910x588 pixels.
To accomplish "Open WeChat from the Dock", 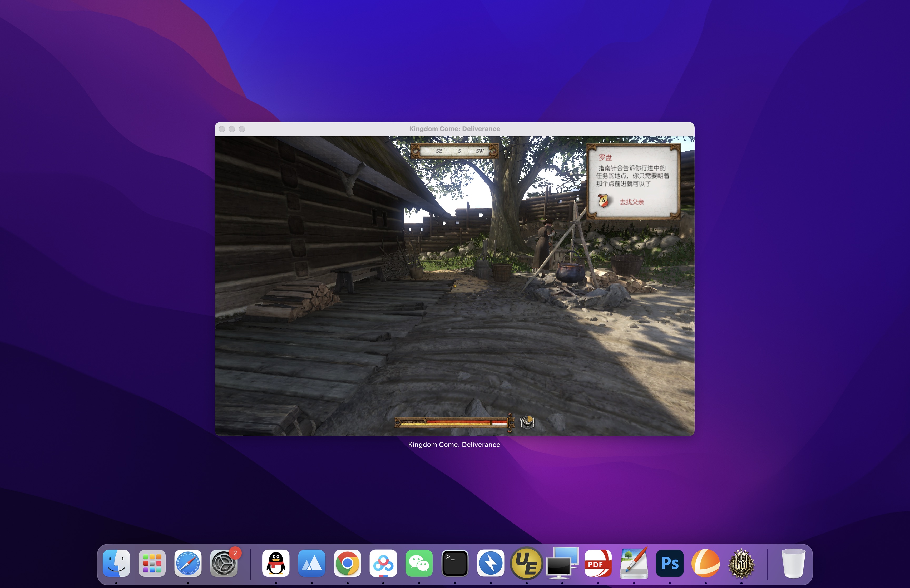I will pyautogui.click(x=419, y=563).
